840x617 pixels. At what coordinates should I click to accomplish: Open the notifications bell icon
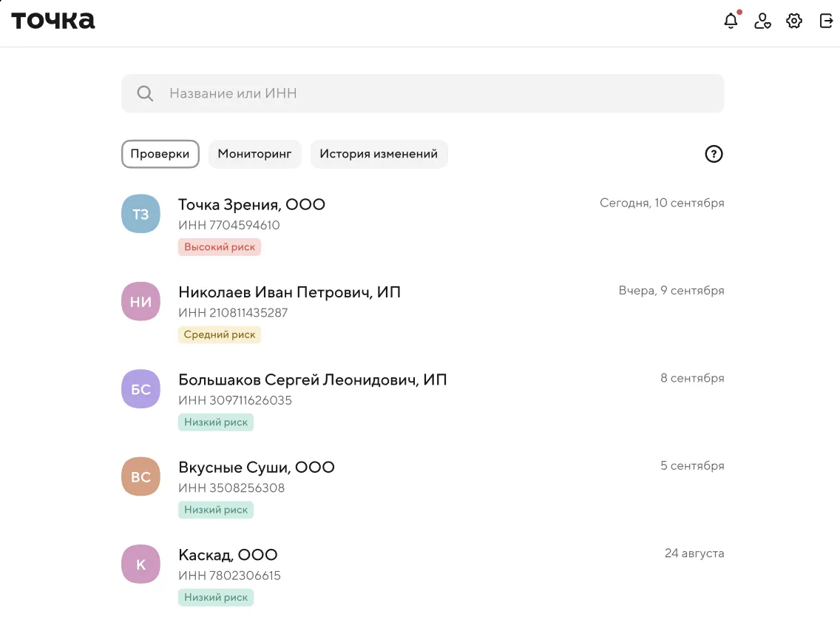731,21
